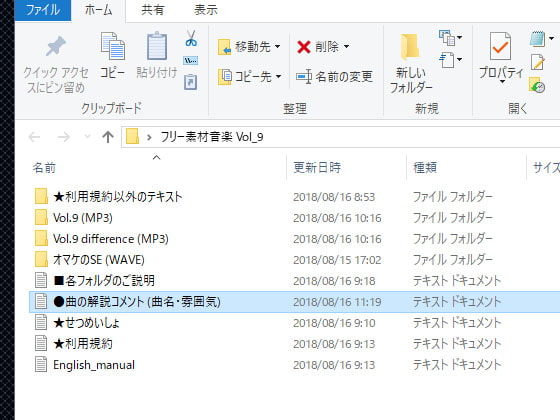Click document icon of English_manual
This screenshot has width=560, height=420.
[41, 365]
